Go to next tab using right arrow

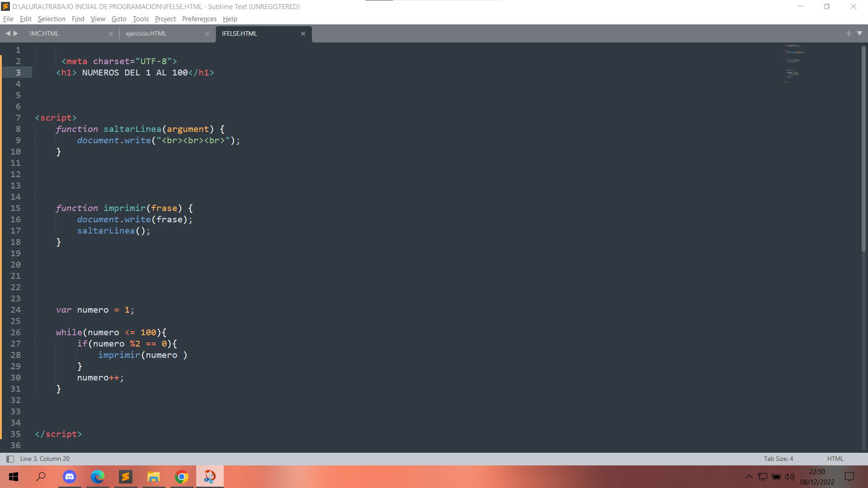click(x=16, y=33)
